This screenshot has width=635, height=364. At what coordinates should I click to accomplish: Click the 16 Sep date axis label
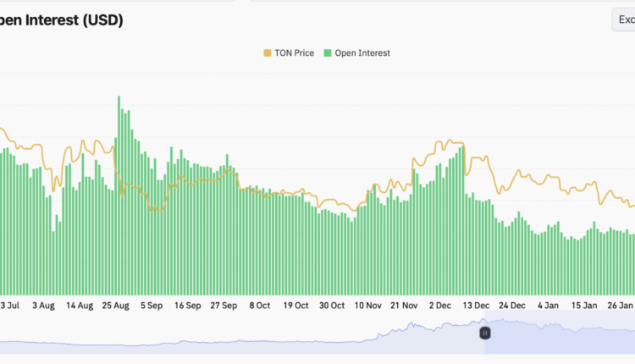[188, 305]
